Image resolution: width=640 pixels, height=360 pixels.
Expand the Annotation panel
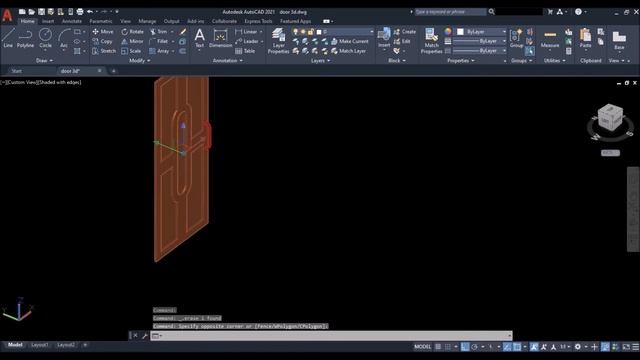tap(227, 60)
